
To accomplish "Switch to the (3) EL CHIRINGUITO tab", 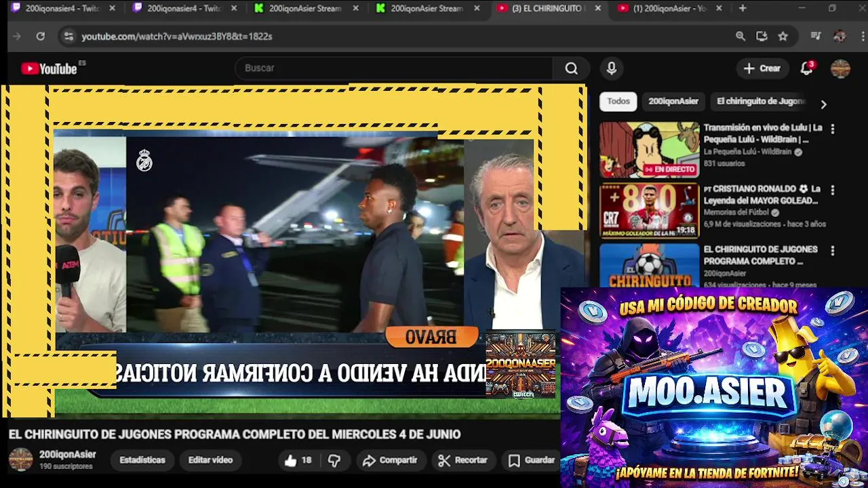I will click(x=548, y=8).
